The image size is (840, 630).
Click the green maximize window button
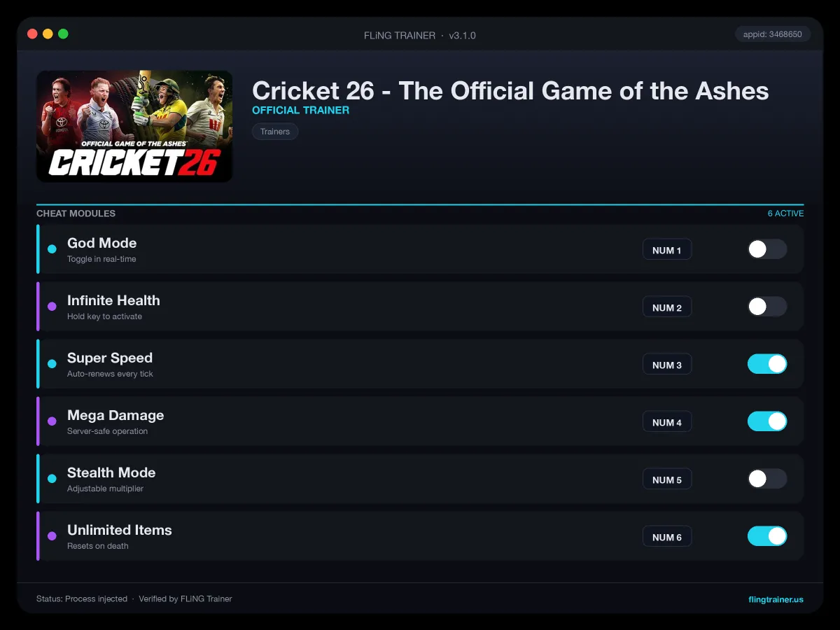[x=63, y=34]
